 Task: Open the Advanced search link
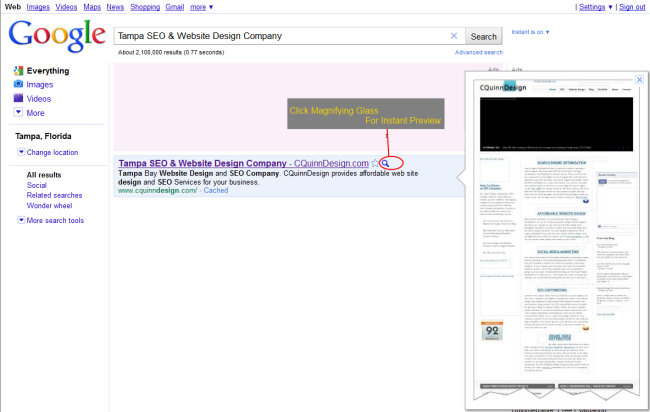(478, 52)
